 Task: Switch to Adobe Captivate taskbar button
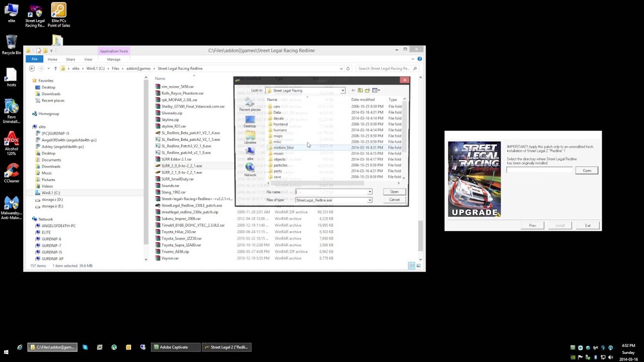175,347
